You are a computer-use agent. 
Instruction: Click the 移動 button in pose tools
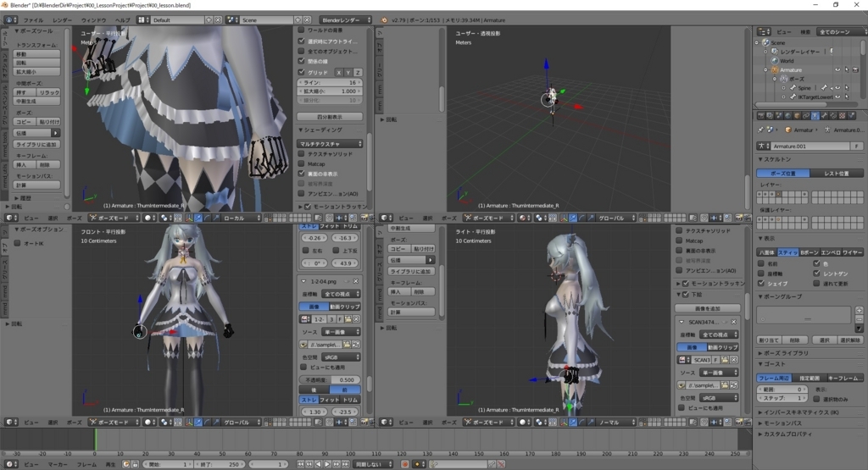(37, 54)
